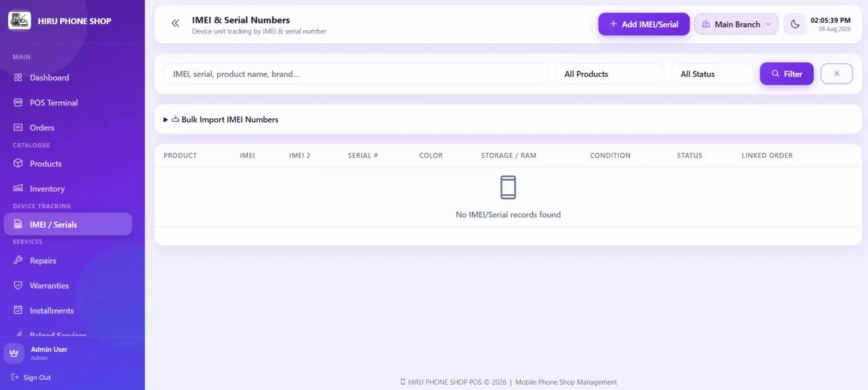The image size is (868, 390).
Task: Click the Inventory warehouse icon
Action: coord(18,189)
